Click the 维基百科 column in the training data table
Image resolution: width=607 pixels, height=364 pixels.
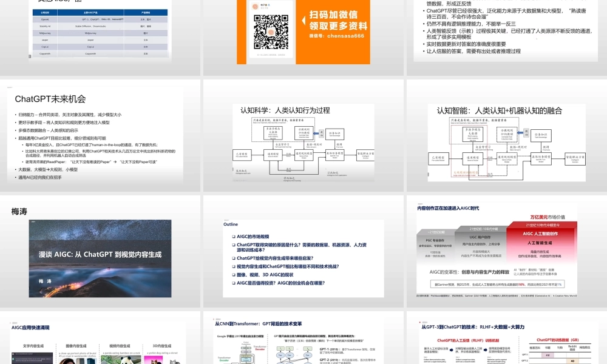[x=533, y=348]
